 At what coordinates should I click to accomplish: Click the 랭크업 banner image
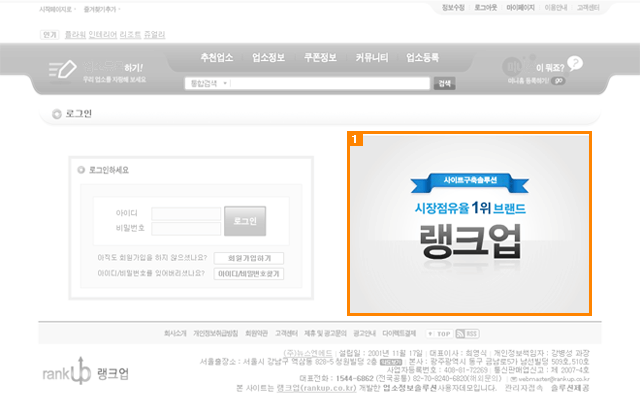click(469, 223)
